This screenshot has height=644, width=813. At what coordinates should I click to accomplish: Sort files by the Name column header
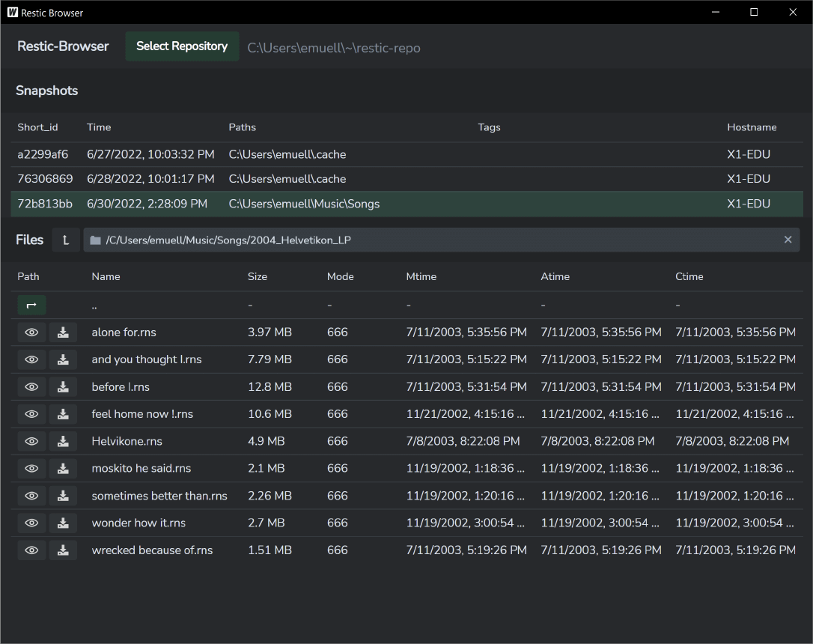106,276
